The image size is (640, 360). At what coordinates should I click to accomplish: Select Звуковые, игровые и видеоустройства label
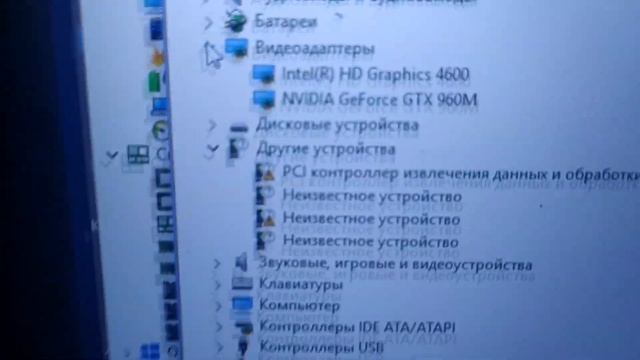[396, 264]
